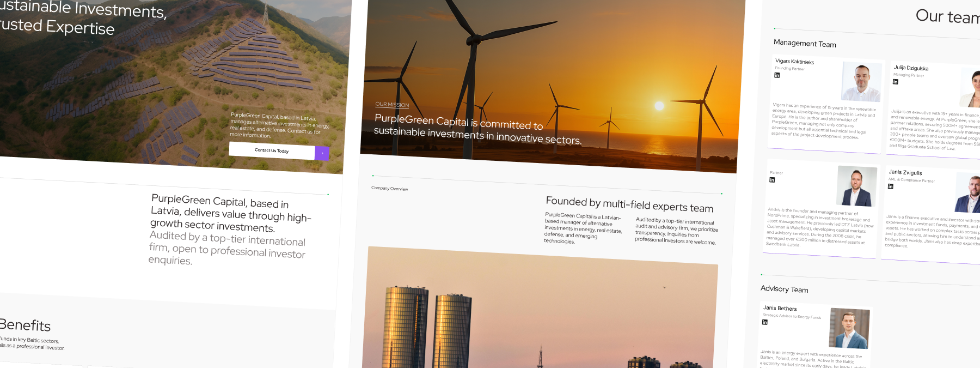
Task: Click the Julija Dzigulska portrait photo
Action: [970, 87]
